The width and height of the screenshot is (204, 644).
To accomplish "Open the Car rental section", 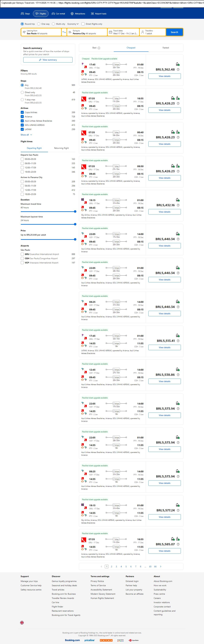I will click(x=58, y=14).
